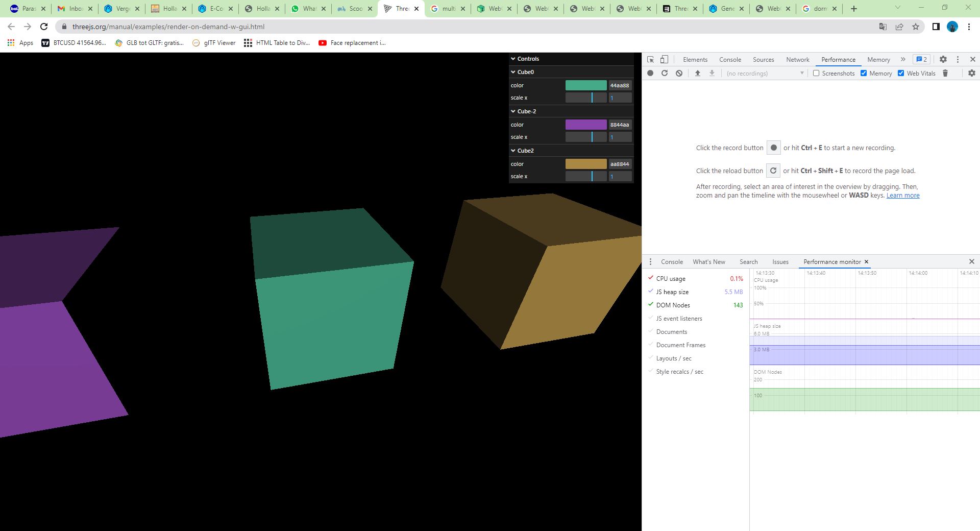Open the Search drawer tab
980x531 pixels.
pos(749,262)
